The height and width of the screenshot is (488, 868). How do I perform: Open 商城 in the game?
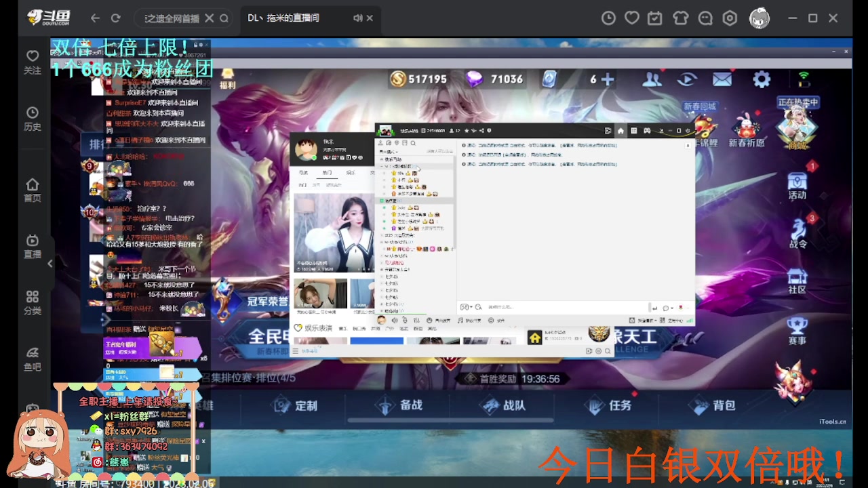797,129
